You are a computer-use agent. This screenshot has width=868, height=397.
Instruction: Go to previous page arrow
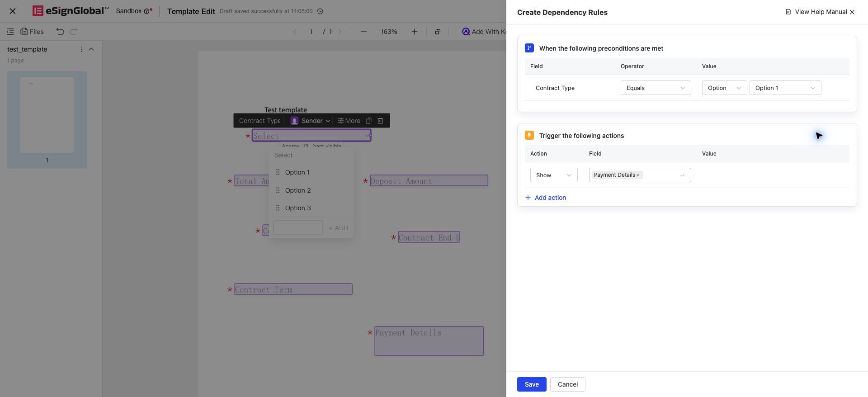[x=295, y=32]
